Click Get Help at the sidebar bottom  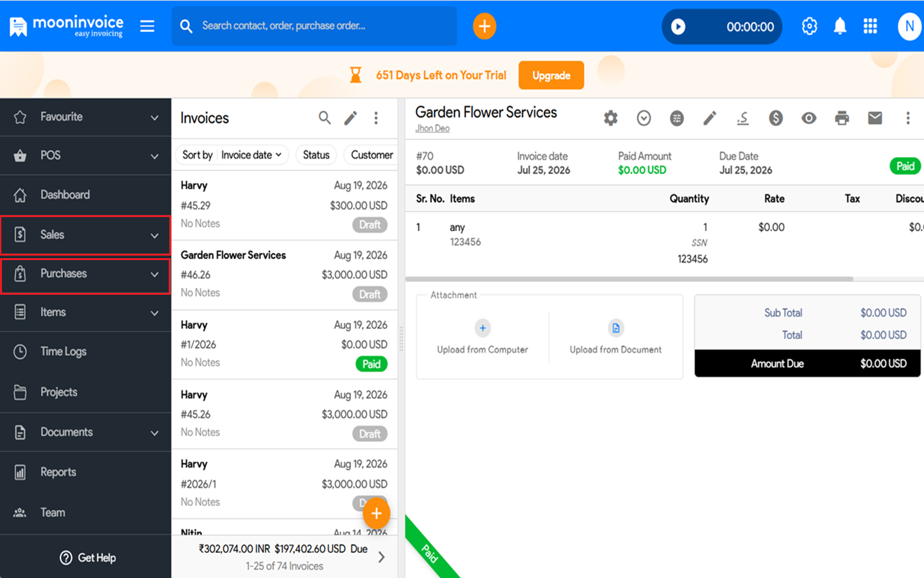[87, 557]
